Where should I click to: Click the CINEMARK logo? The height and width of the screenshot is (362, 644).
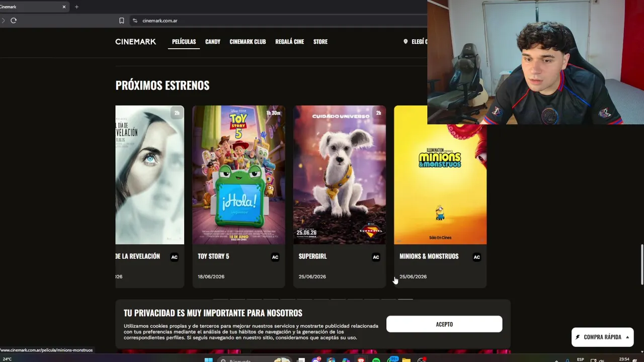[135, 42]
